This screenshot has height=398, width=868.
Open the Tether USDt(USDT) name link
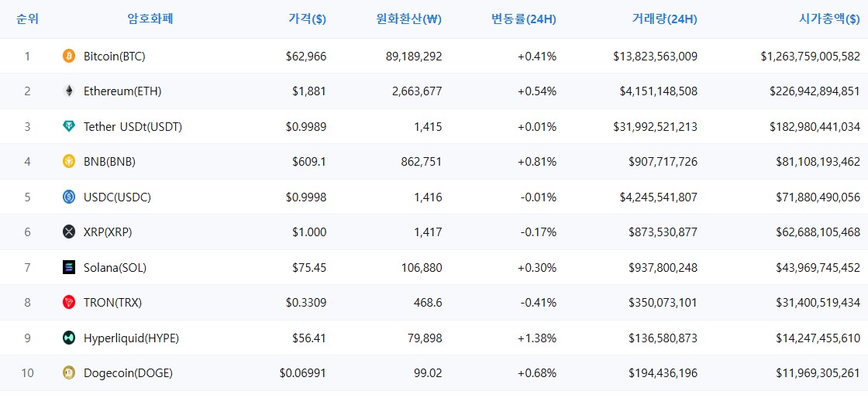pyautogui.click(x=133, y=126)
